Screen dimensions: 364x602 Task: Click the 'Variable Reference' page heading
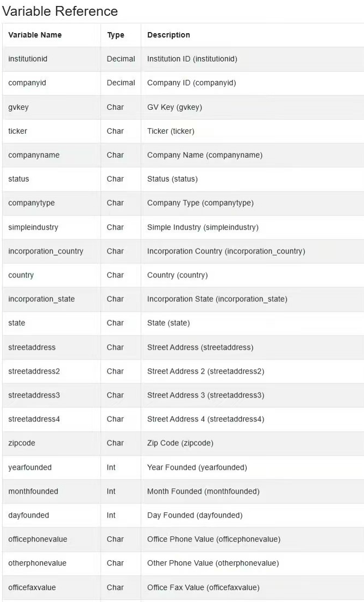click(x=60, y=11)
